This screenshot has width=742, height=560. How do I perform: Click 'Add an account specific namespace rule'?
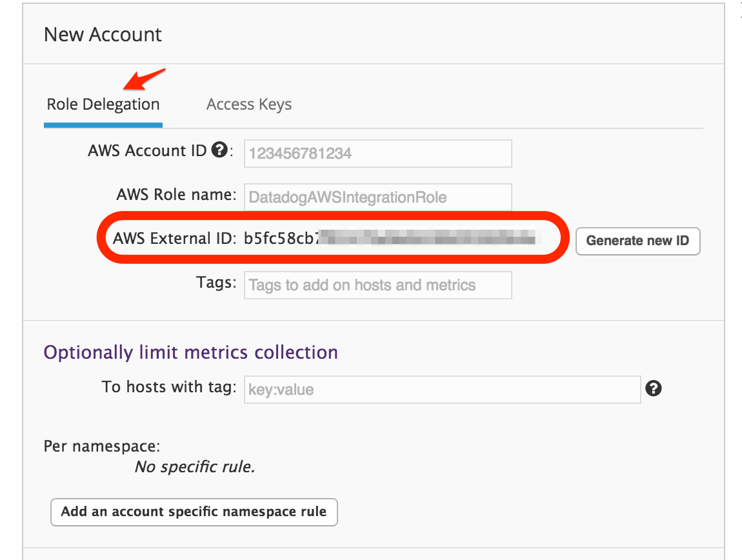(x=194, y=512)
